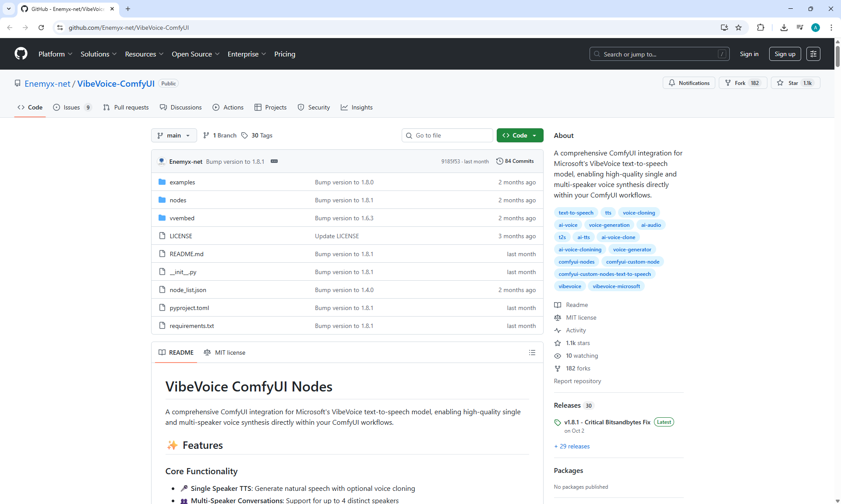841x504 pixels.
Task: Click the 84 Commits history link
Action: (515, 161)
